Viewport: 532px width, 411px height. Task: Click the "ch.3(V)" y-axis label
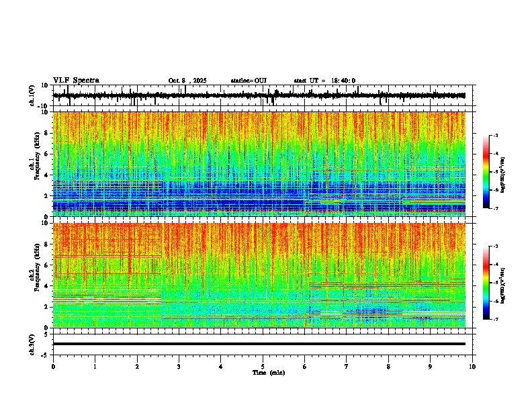coord(32,345)
